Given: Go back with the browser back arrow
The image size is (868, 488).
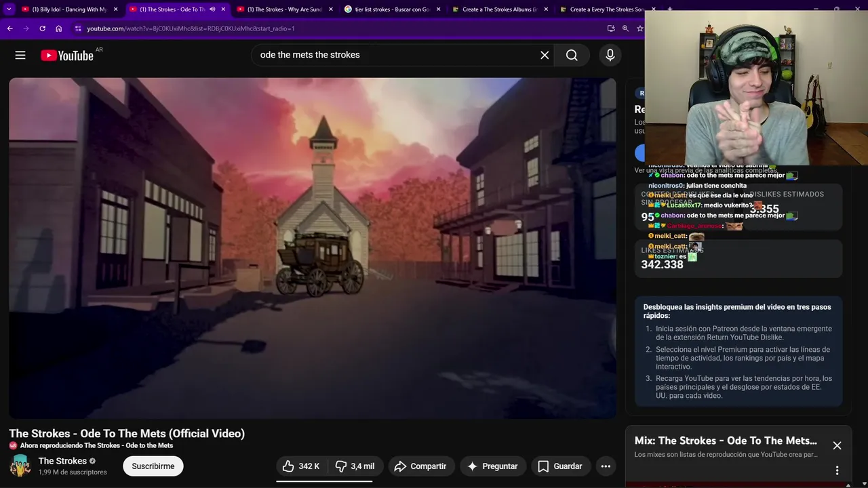Looking at the screenshot, I should (x=9, y=28).
